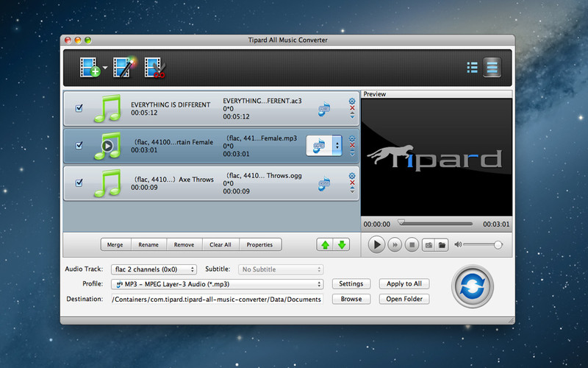Click the Remove button
Viewport: 588px width, 368px height.
[184, 244]
